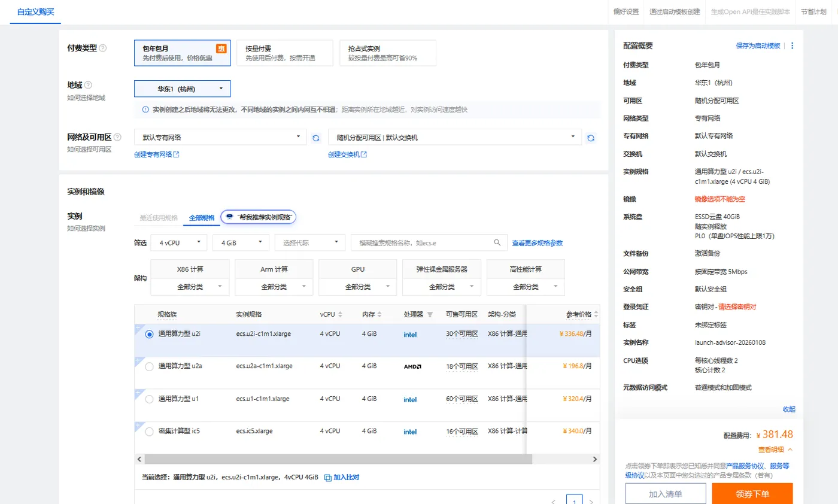Expand 全部分类 under GPU

click(x=358, y=287)
